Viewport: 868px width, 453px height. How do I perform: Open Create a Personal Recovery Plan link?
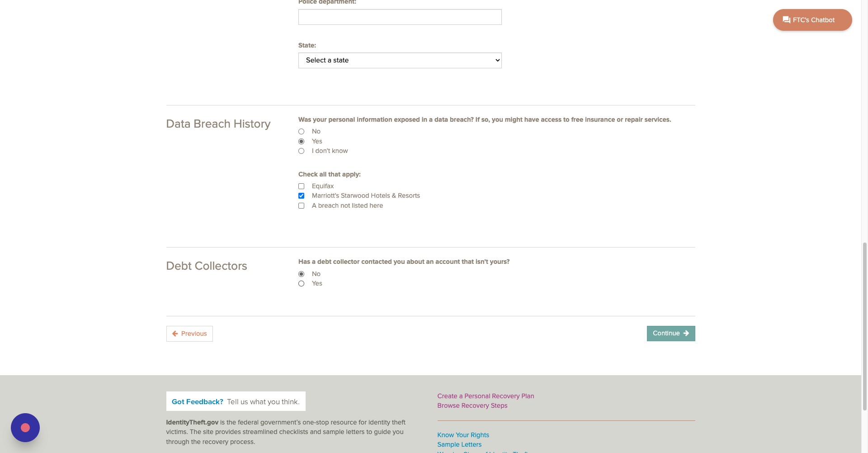(486, 396)
